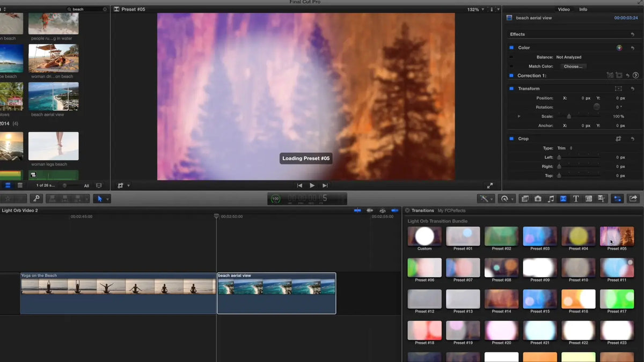Switch to the Info inspector tab

(583, 9)
